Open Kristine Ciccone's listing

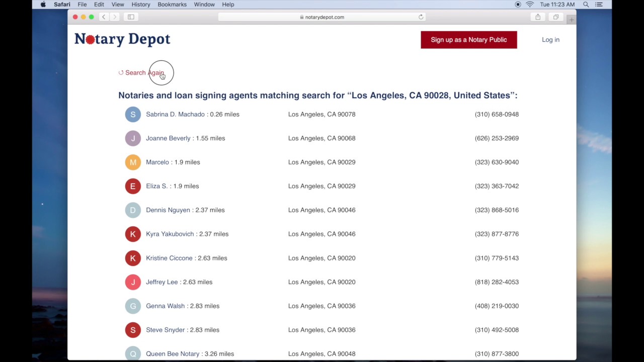[x=169, y=258]
